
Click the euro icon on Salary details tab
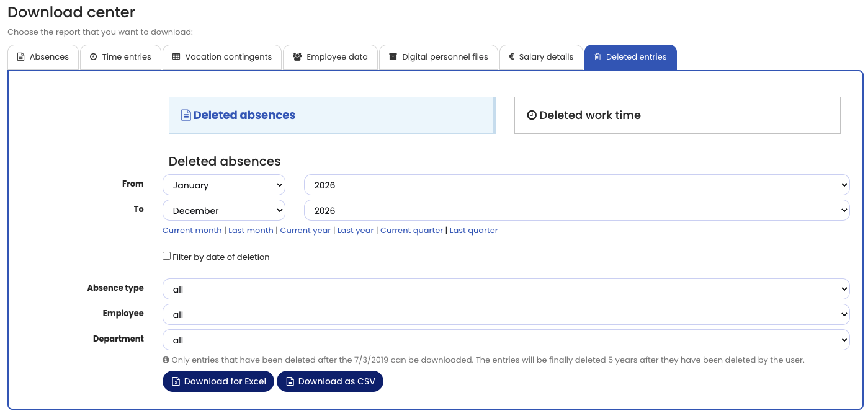point(511,57)
